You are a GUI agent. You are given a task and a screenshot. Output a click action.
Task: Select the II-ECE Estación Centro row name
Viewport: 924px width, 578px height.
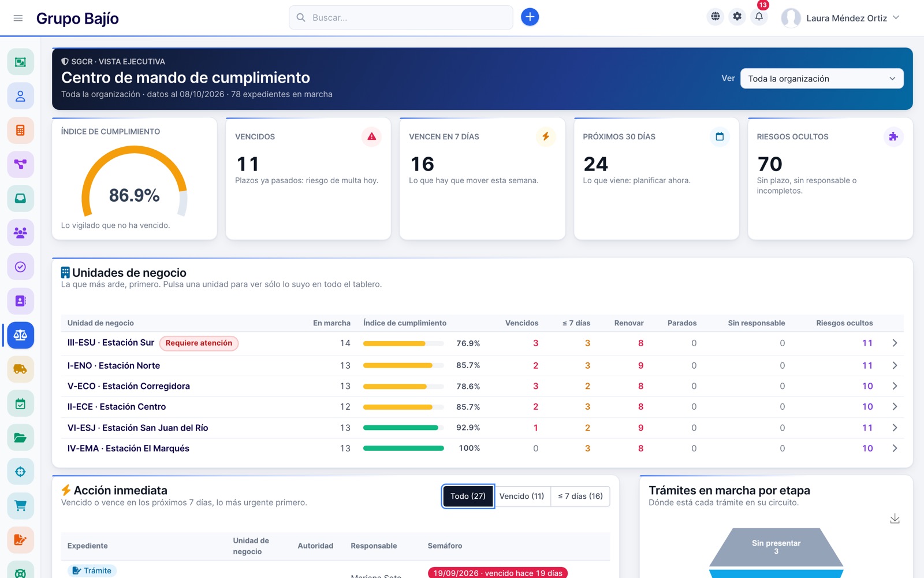(x=117, y=407)
